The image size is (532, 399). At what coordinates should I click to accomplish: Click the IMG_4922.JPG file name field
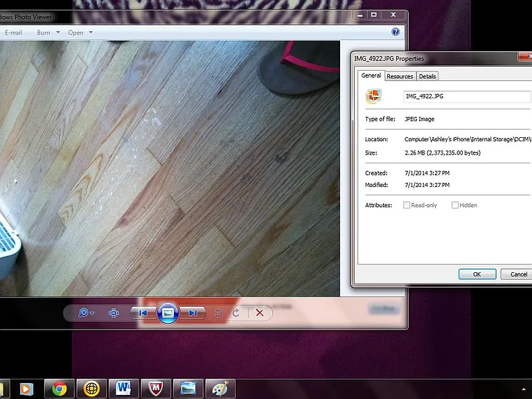point(467,96)
